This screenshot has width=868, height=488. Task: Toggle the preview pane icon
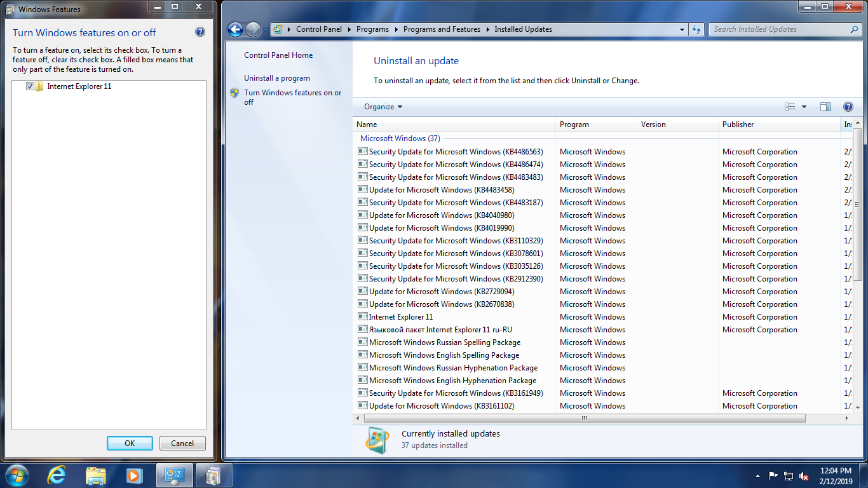coord(825,107)
